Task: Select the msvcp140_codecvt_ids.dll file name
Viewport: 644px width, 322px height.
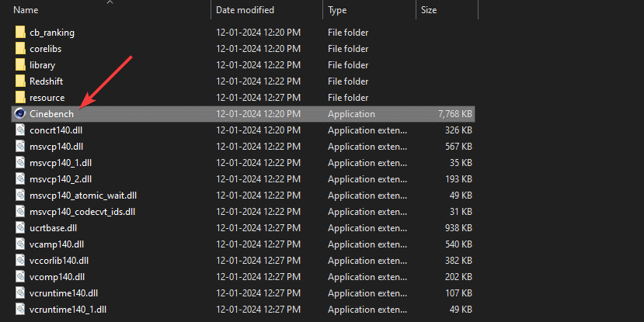Action: click(82, 212)
